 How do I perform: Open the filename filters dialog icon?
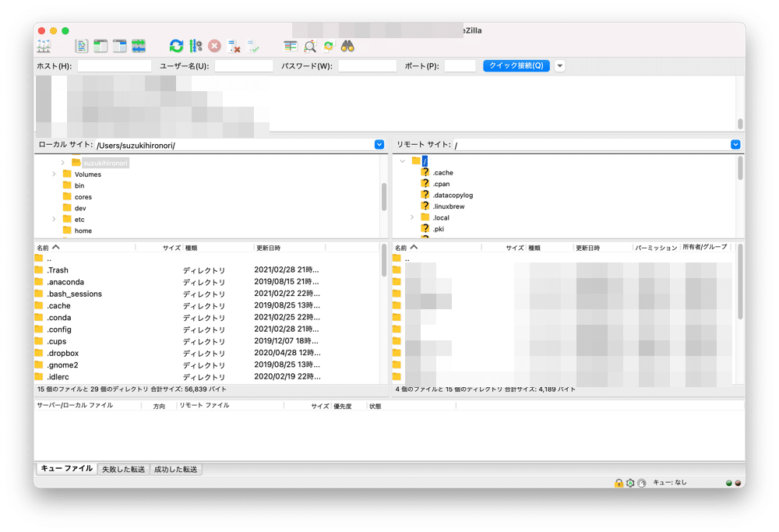pos(291,46)
